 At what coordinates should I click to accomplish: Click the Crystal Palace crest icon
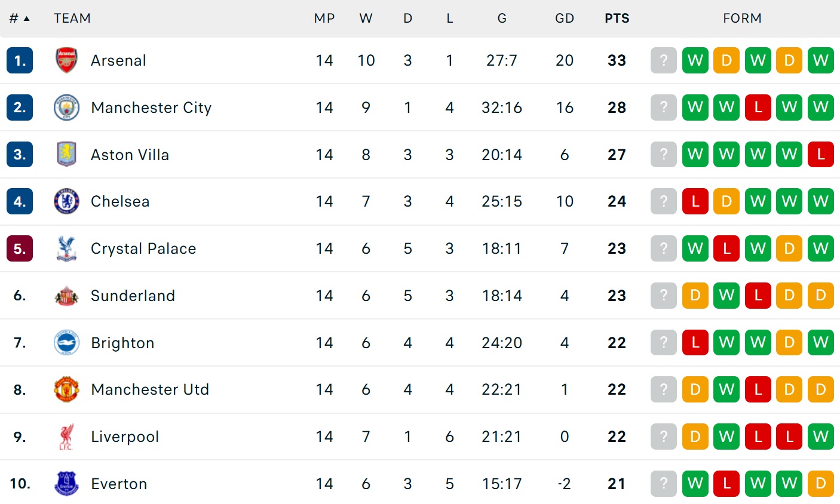(x=66, y=248)
